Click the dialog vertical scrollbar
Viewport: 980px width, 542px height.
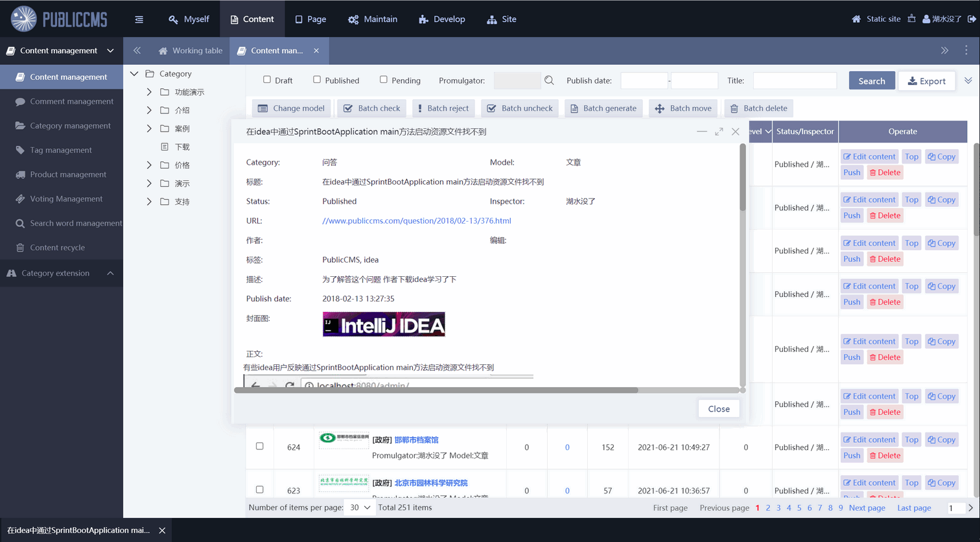click(742, 178)
